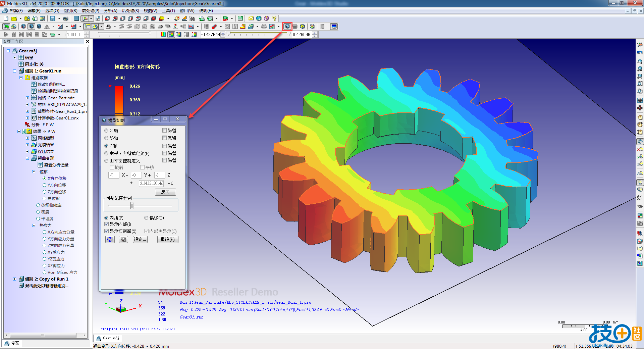Click the undo view icon on right toolbar
Image resolution: width=644 pixels, height=349 pixels.
click(640, 52)
